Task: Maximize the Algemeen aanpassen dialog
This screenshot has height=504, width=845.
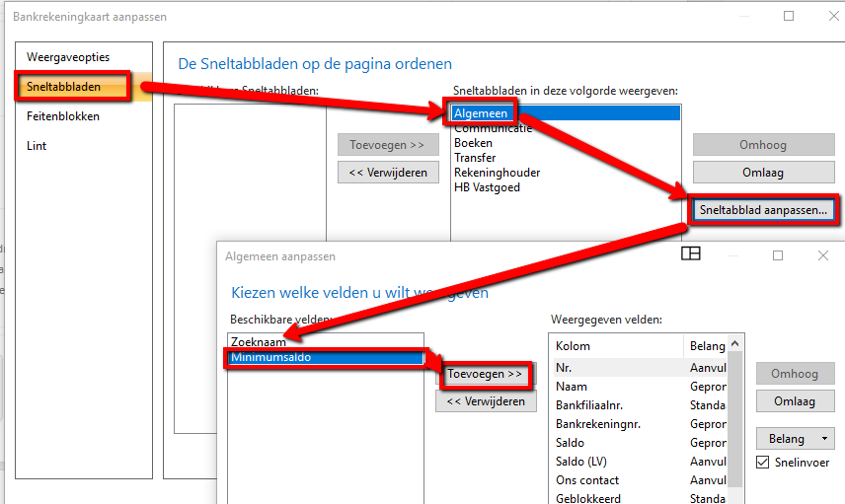Action: (777, 255)
